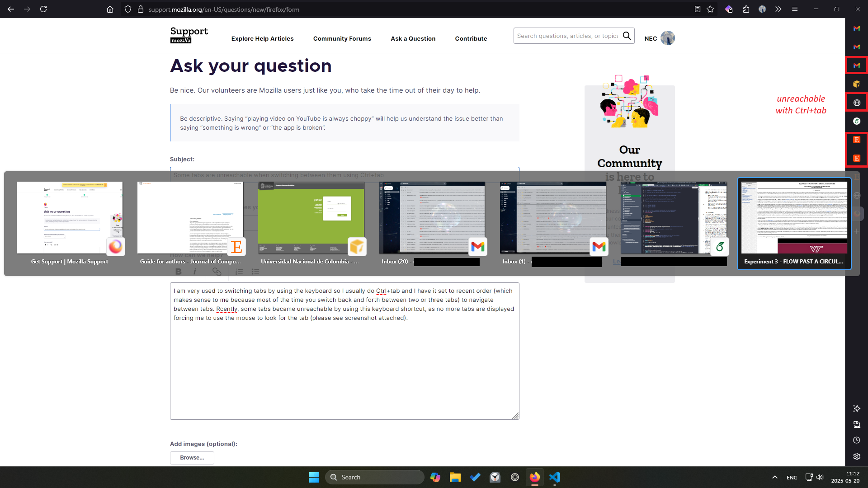
Task: Switch to Universidad Nacional de Colombia preview
Action: [x=311, y=223]
